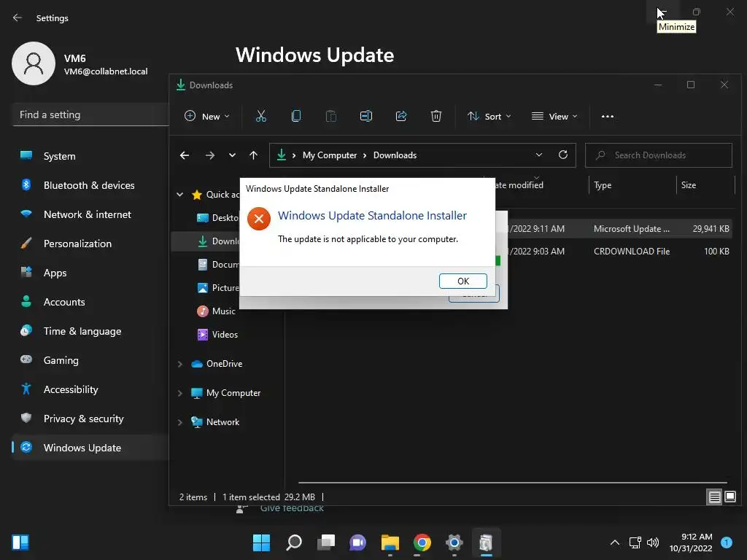Image resolution: width=747 pixels, height=560 pixels.
Task: Open File Explorer from the taskbar
Action: [x=390, y=542]
